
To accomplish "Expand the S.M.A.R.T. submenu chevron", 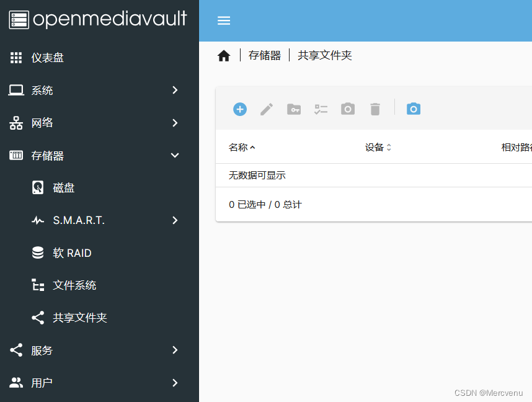I will pos(175,220).
